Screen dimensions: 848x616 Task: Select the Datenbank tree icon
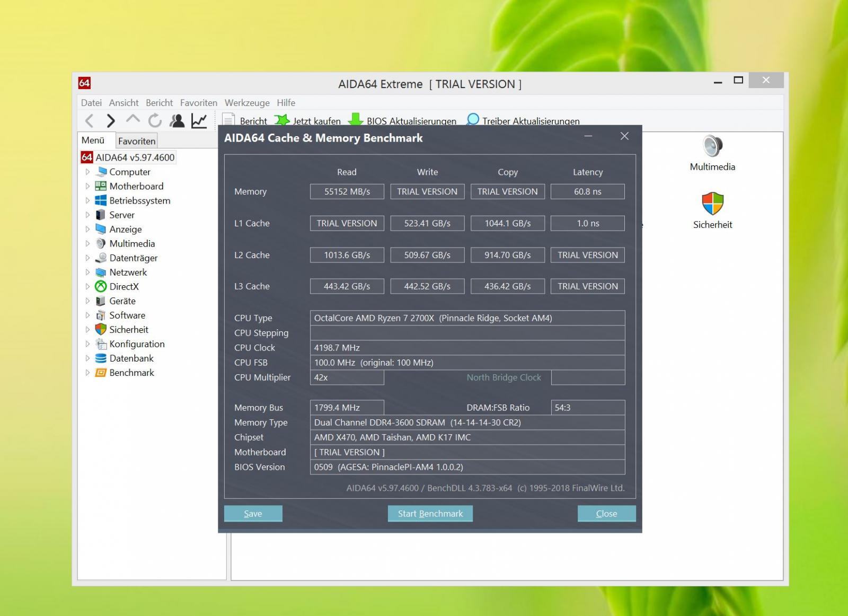tap(101, 358)
